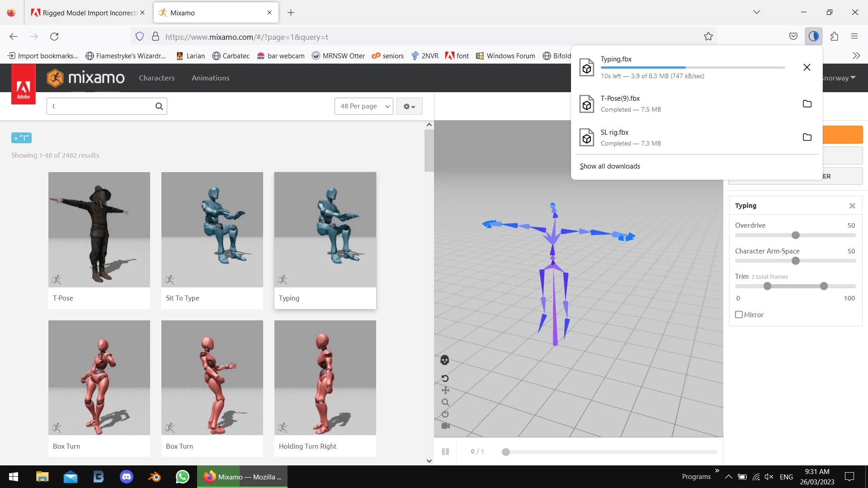
Task: Cancel the Typing.fbx download
Action: pyautogui.click(x=807, y=67)
